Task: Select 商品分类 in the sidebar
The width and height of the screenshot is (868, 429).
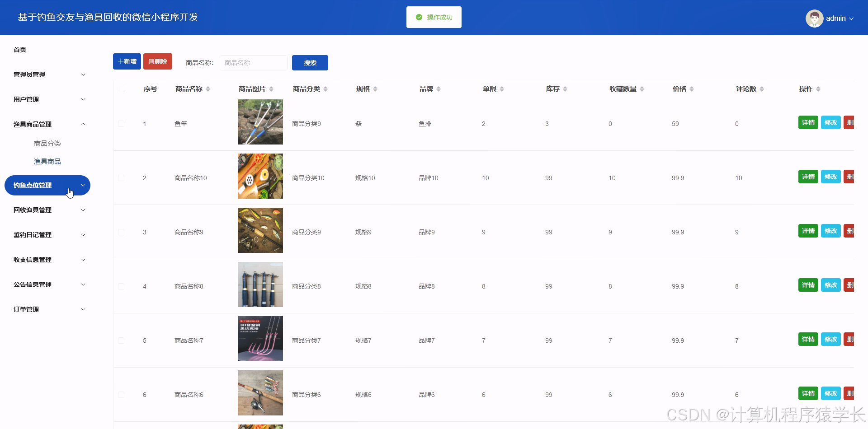Action: click(x=47, y=143)
